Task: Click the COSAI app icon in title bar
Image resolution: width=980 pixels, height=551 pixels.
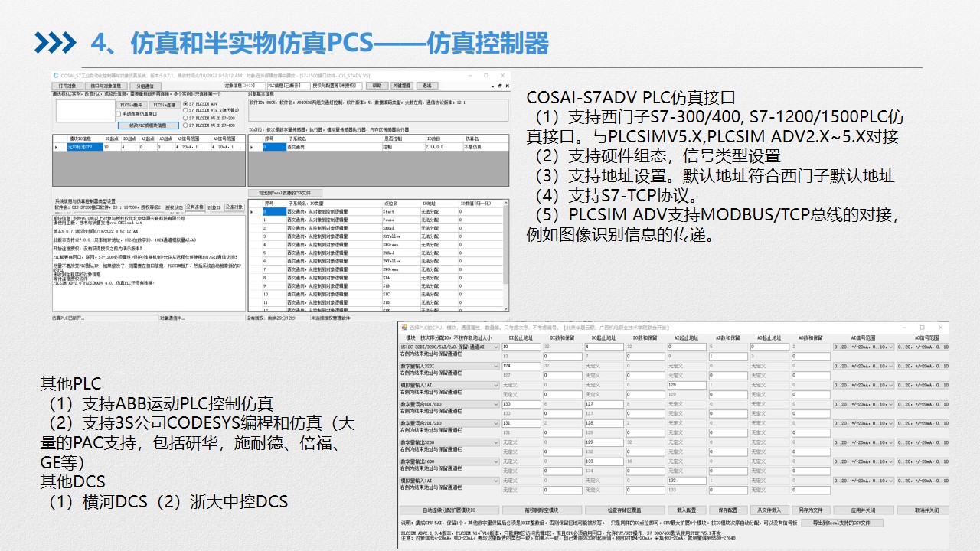Action: [x=56, y=76]
